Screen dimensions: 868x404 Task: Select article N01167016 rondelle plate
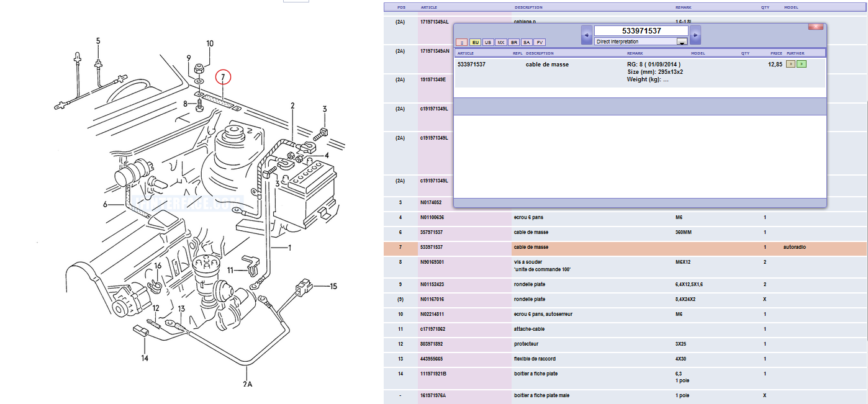625,300
